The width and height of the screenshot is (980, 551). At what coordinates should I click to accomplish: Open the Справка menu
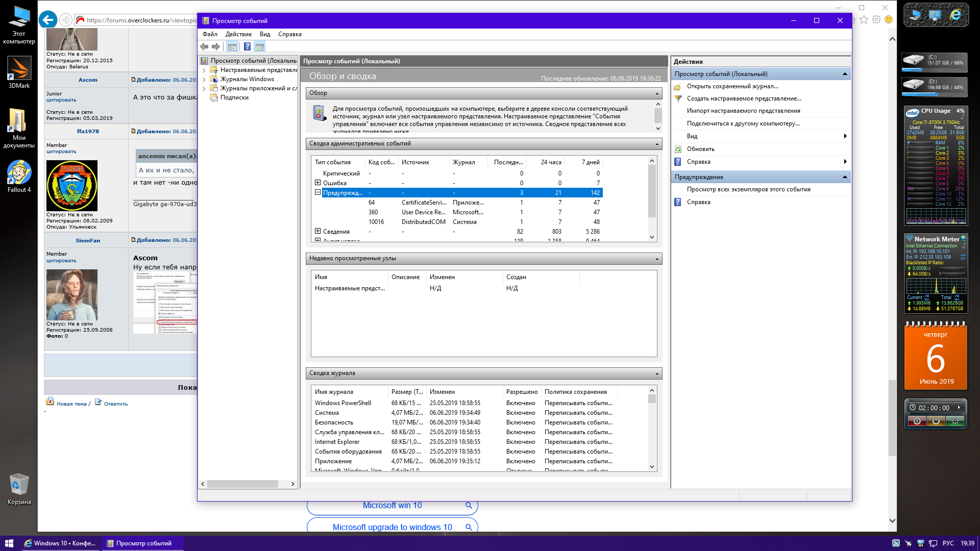289,34
